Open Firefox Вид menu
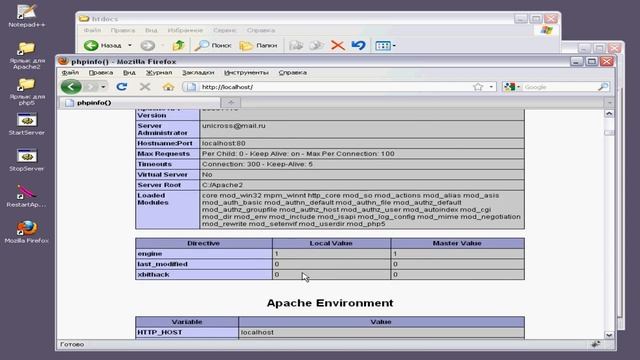 129,72
